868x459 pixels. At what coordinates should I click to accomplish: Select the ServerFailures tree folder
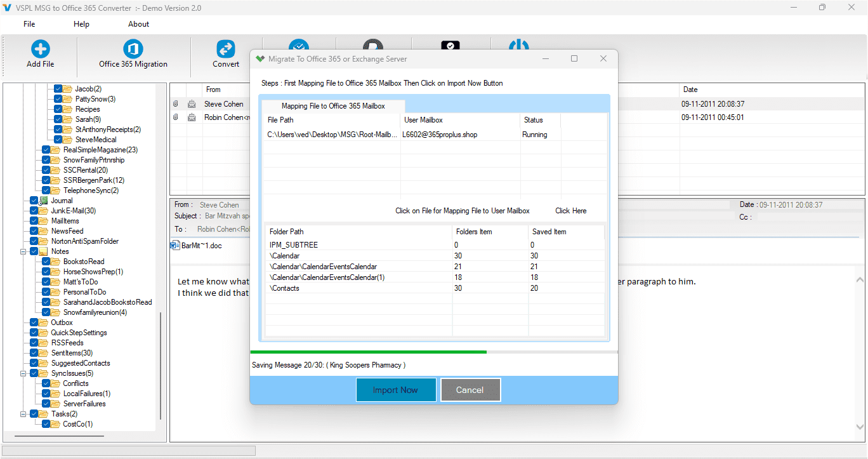(x=84, y=404)
